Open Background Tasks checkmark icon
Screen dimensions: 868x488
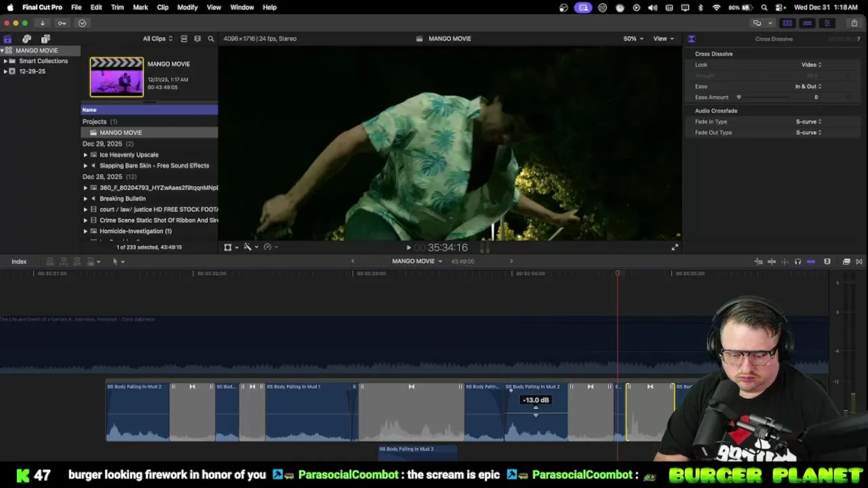pyautogui.click(x=82, y=23)
